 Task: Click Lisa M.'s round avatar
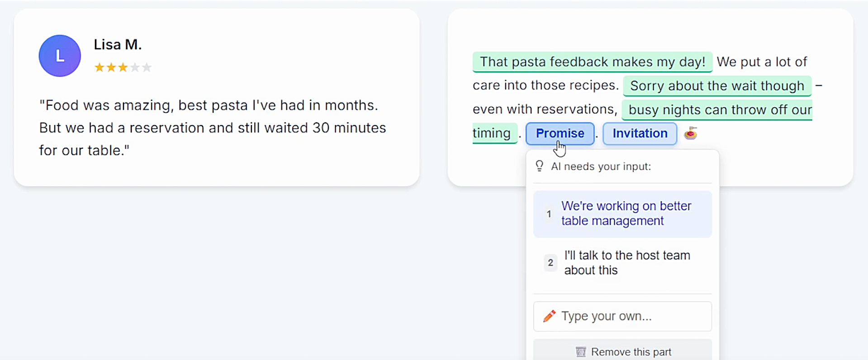point(60,56)
